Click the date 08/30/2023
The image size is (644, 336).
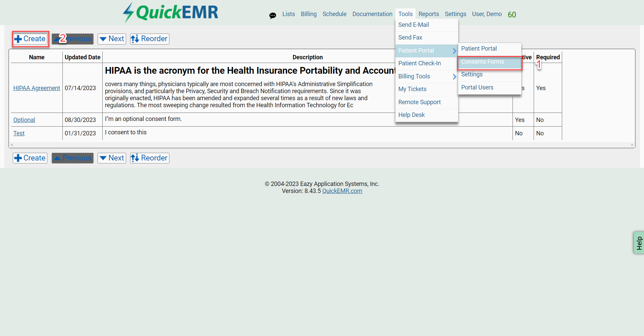80,120
